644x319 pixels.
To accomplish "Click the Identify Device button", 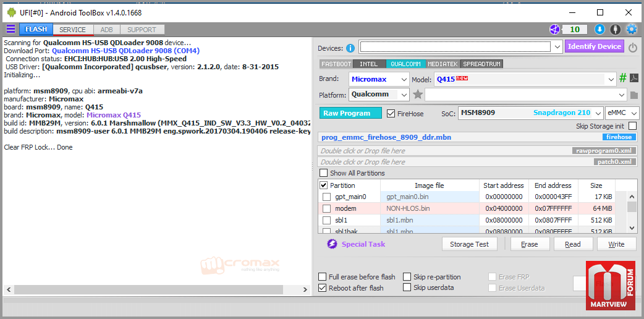I will coord(595,46).
